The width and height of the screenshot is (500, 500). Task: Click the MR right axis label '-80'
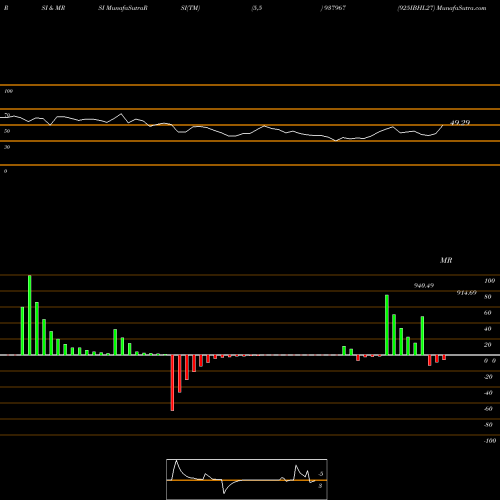pos(488,425)
